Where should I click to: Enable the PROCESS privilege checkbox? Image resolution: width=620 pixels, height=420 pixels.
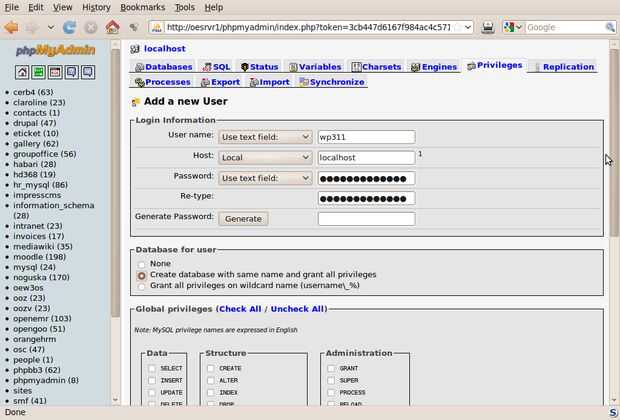click(331, 393)
